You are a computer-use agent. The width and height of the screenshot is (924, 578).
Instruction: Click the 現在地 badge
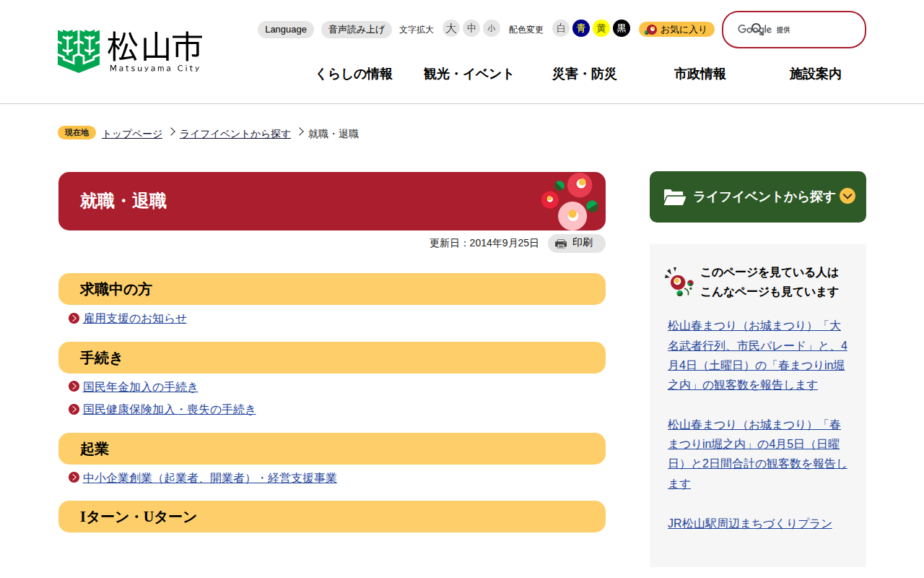(x=77, y=133)
